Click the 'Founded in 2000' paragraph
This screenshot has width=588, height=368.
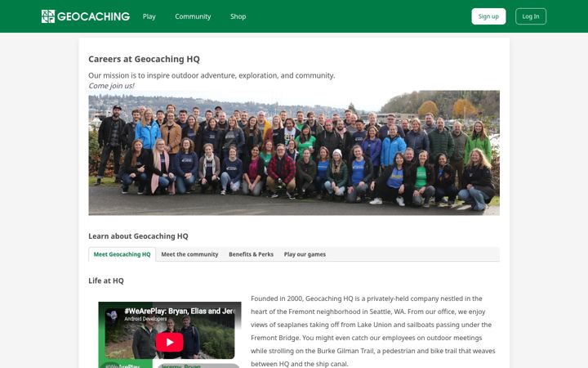pos(373,331)
